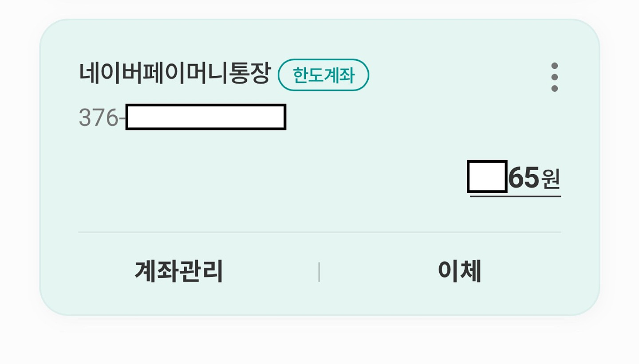The height and width of the screenshot is (364, 639).
Task: Click the empty card area left of the balance
Action: [266, 177]
